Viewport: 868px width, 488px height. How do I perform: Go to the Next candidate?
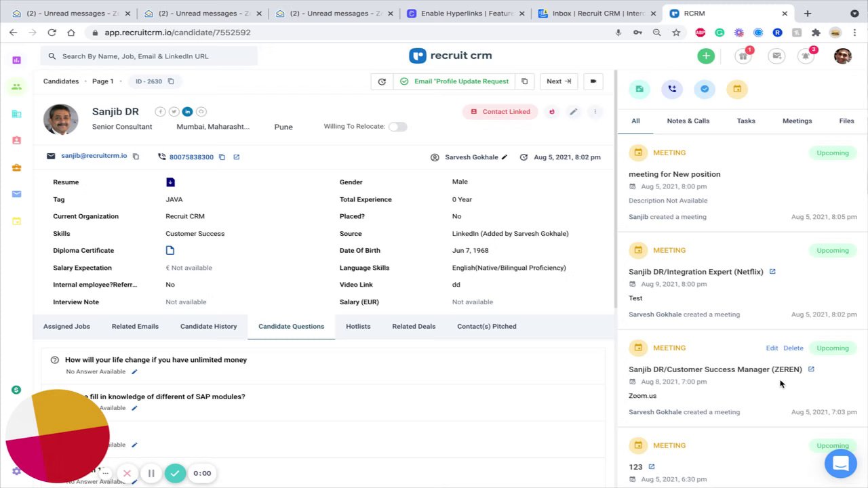pyautogui.click(x=559, y=81)
